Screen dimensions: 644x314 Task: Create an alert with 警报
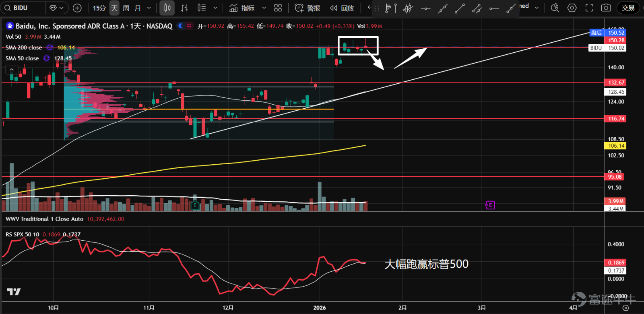(x=308, y=8)
